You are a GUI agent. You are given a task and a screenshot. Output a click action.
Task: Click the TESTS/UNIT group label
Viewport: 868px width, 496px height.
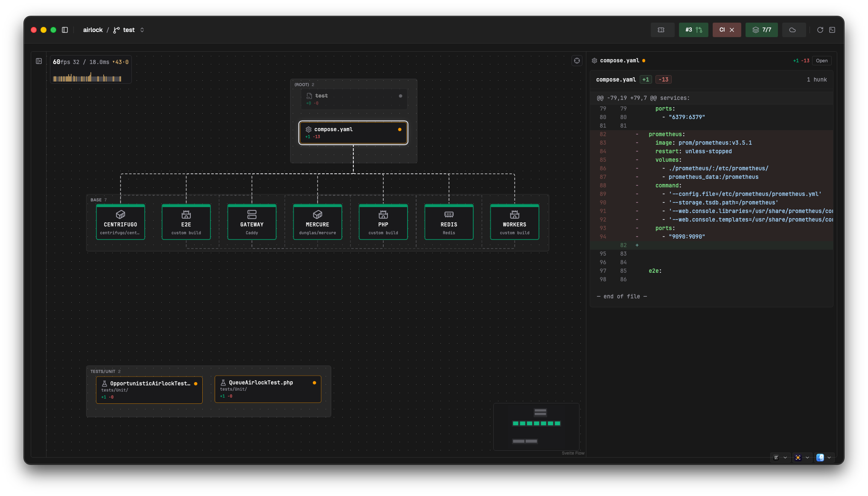tap(103, 372)
